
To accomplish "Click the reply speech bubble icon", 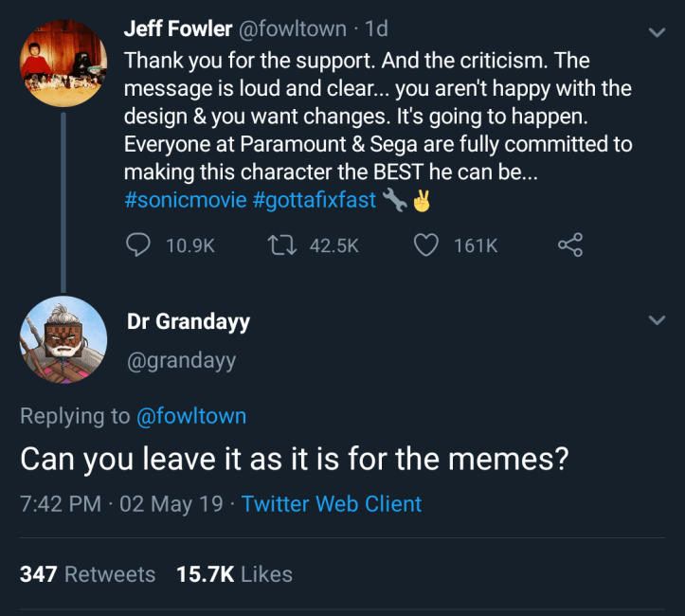I will click(138, 245).
